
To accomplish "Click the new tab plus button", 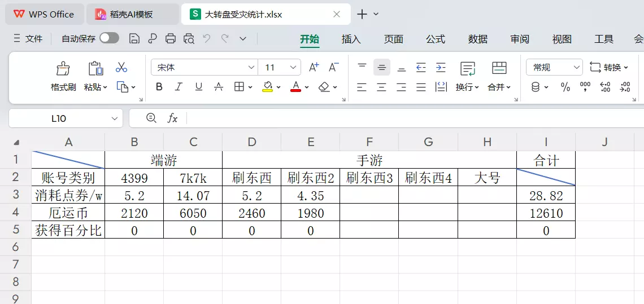I will click(x=362, y=14).
